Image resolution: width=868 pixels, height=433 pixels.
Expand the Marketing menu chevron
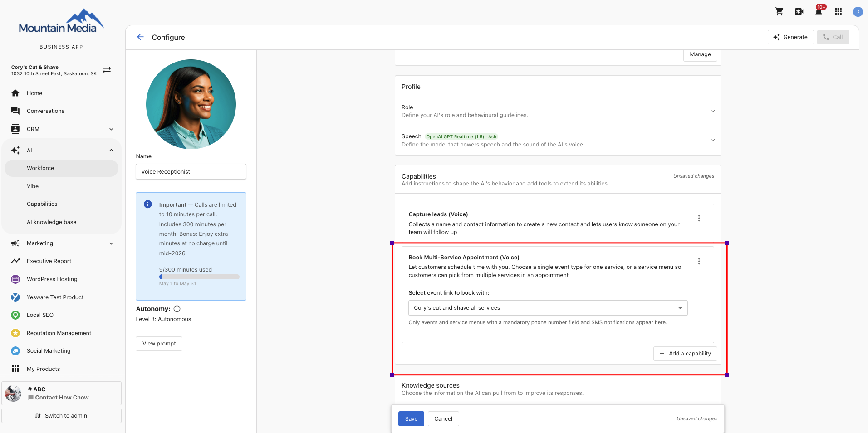coord(111,243)
